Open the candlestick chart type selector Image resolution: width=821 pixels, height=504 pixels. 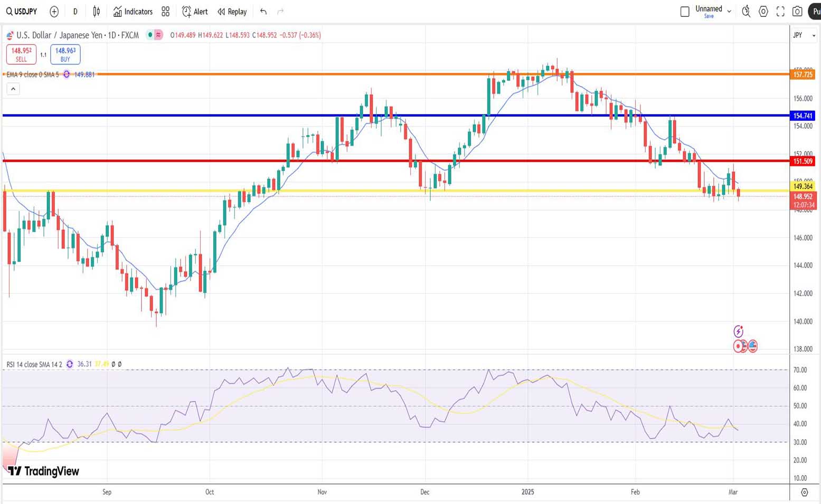(x=96, y=11)
